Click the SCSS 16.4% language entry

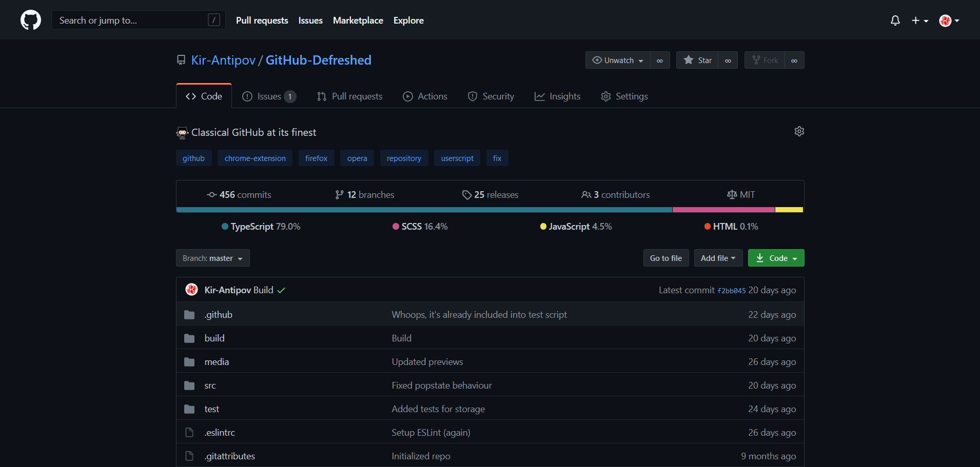(x=420, y=227)
